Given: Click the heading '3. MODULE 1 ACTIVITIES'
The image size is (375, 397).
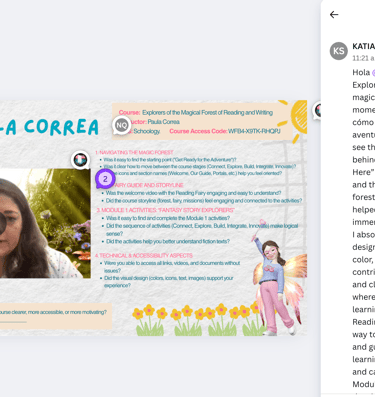Looking at the screenshot, I should [165, 210].
